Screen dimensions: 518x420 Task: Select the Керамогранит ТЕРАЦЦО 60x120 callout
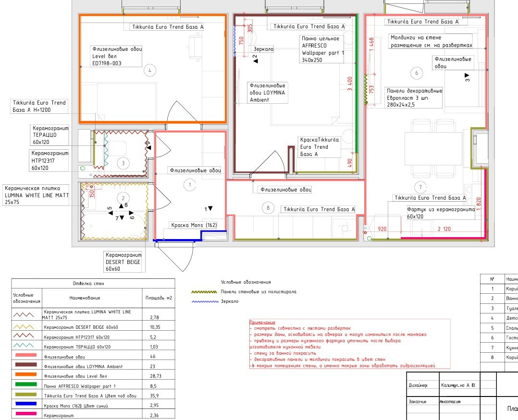50,135
